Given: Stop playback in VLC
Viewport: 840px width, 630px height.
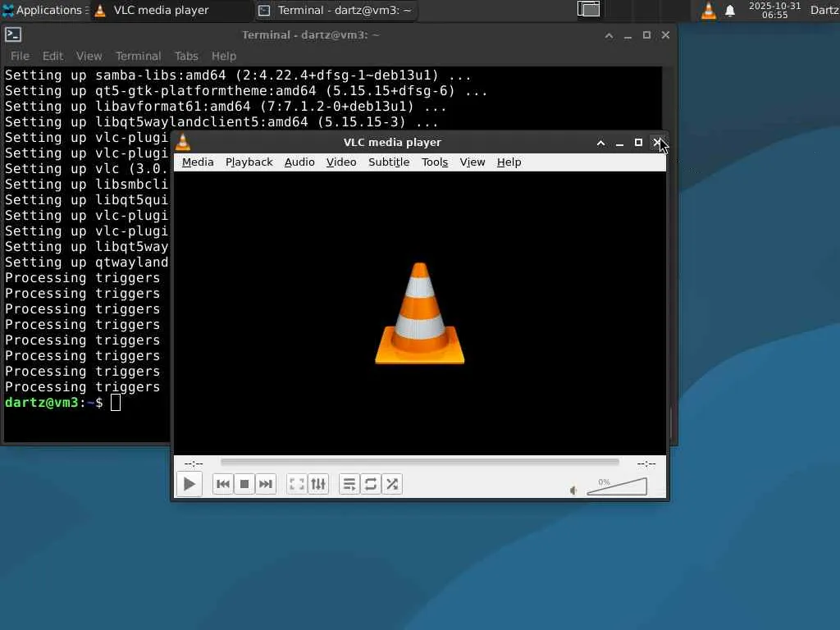Looking at the screenshot, I should [x=244, y=484].
